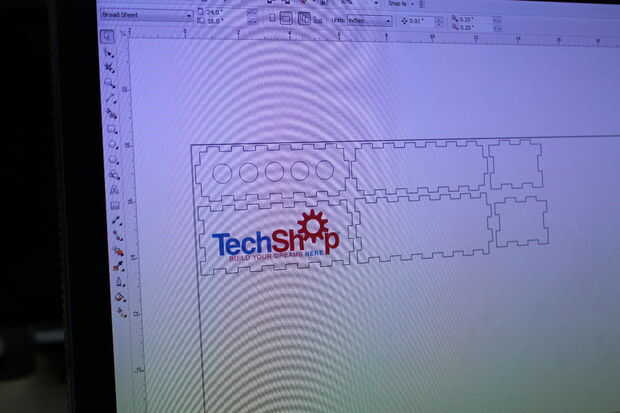The height and width of the screenshot is (413, 620).
Task: Select the Basic Shapes tool
Action: (115, 175)
